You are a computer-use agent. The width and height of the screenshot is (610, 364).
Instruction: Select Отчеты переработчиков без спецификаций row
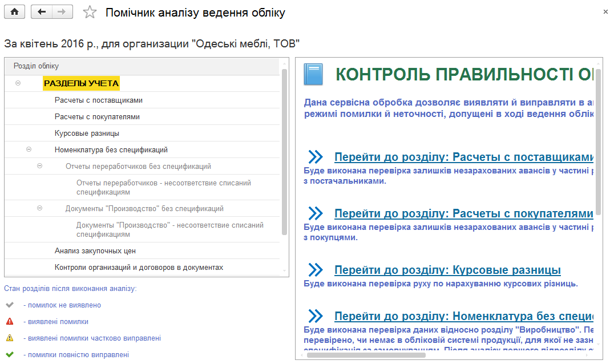point(142,166)
